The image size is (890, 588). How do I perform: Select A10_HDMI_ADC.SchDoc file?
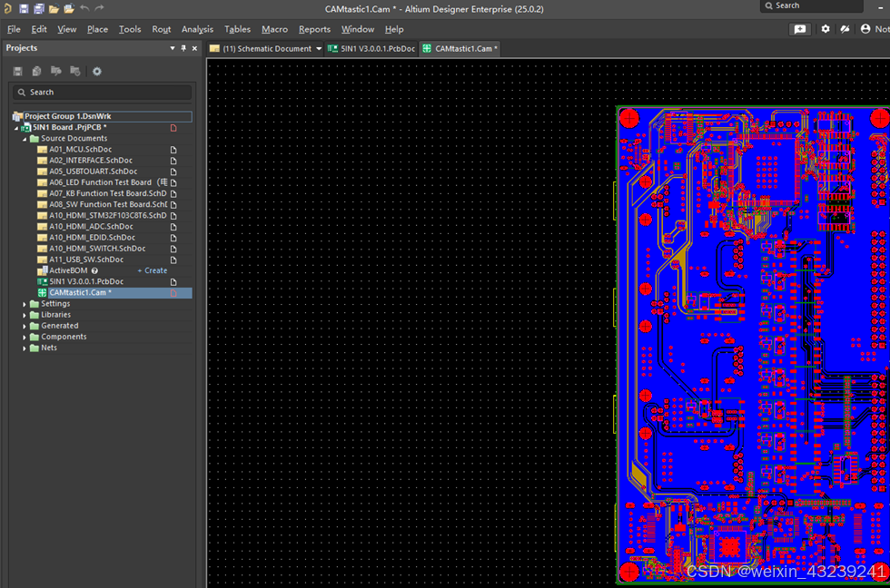[x=91, y=226]
